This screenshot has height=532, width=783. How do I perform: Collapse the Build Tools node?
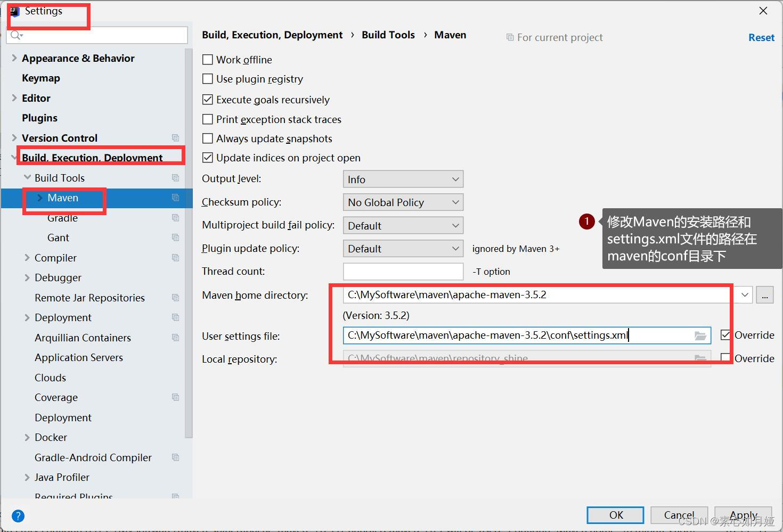[x=27, y=178]
